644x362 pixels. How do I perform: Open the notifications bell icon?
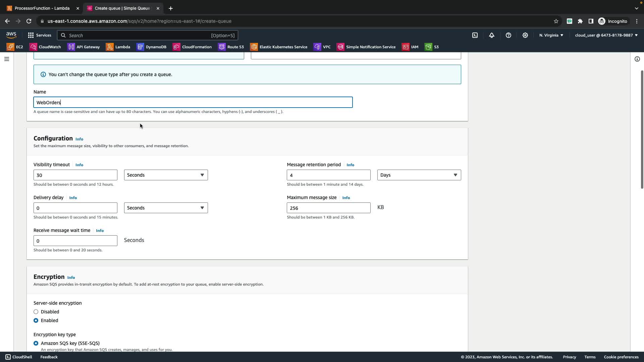[492, 35]
